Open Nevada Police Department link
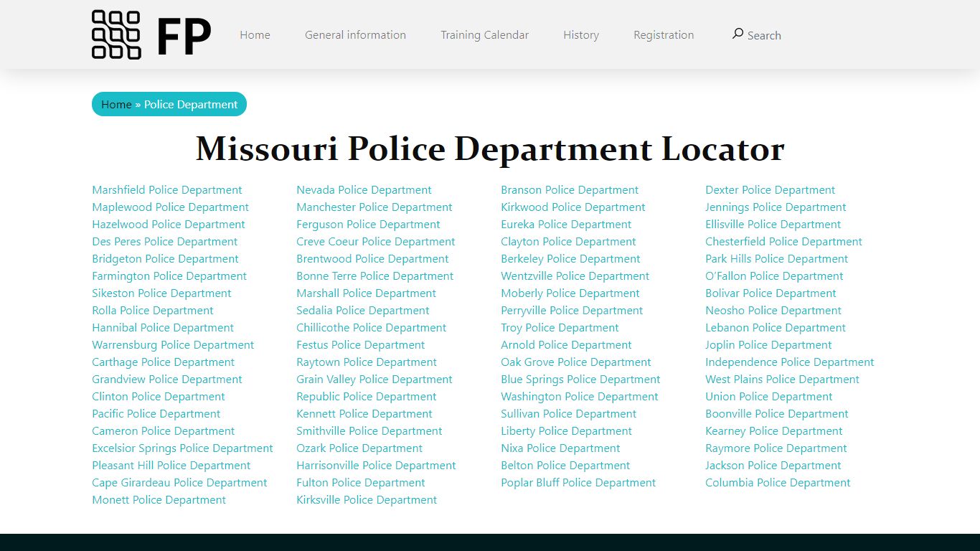 (364, 190)
